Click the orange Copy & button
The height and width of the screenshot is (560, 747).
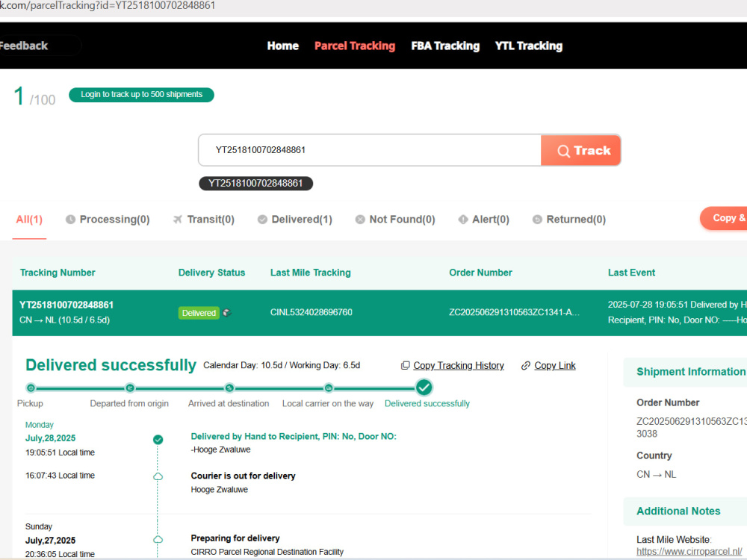point(724,218)
